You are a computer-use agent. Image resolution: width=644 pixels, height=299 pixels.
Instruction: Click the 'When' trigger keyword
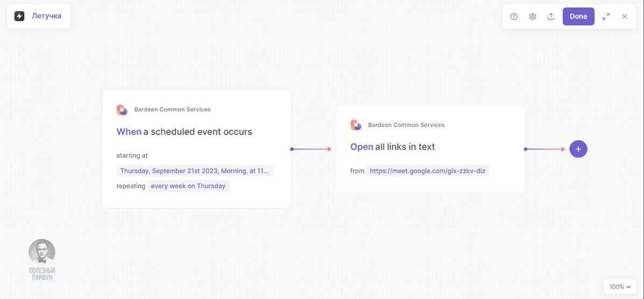(x=129, y=132)
